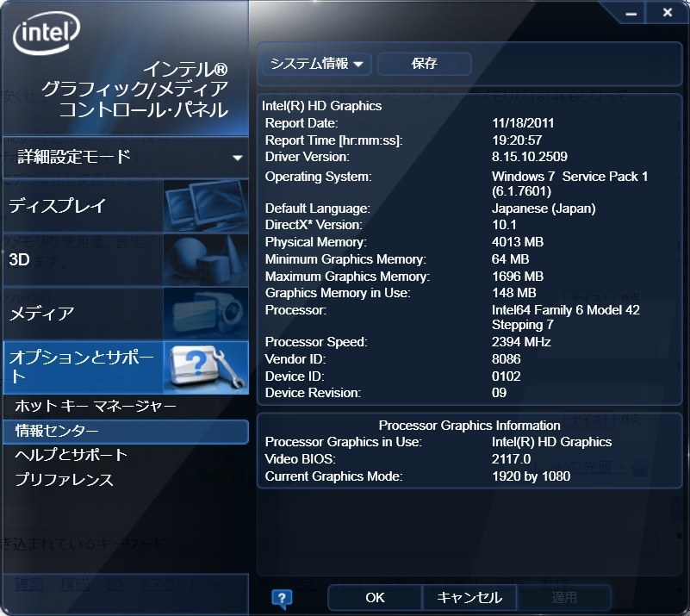Open プリファレンス

pos(65,480)
